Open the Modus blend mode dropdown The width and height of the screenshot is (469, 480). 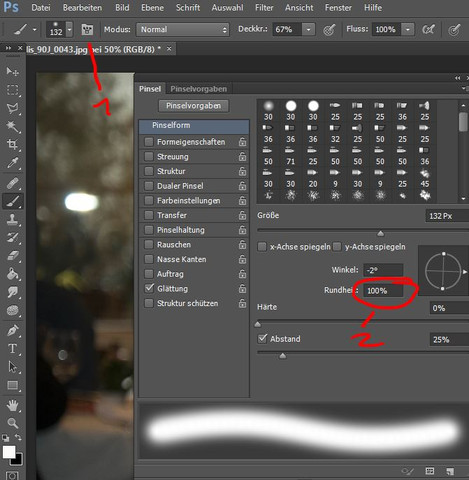[x=183, y=30]
